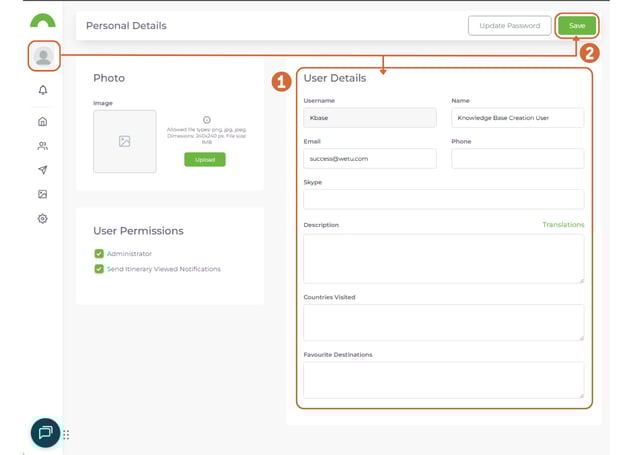Click the info icon above allowed file types
Screen dimensions: 633x455
pos(207,120)
